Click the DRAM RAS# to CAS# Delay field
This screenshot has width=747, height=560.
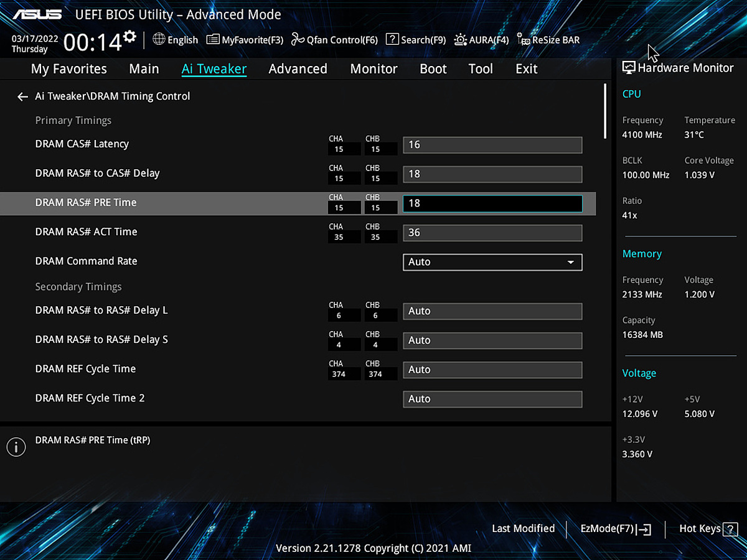pyautogui.click(x=492, y=174)
